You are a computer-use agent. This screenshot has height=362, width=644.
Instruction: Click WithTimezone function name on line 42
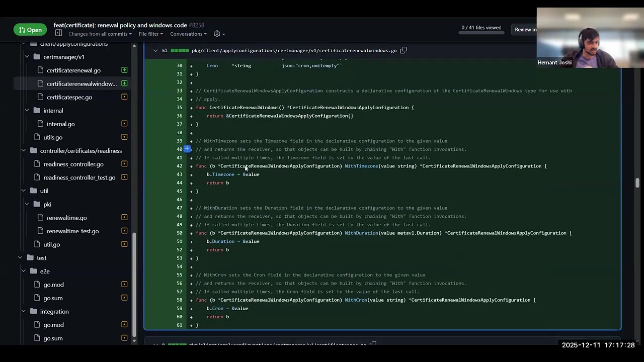pyautogui.click(x=361, y=166)
